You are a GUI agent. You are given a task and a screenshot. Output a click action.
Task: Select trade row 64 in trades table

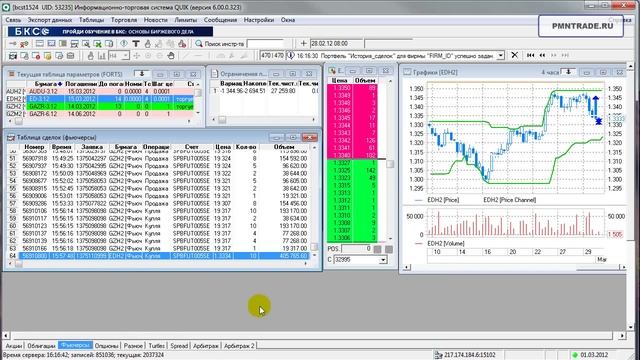(158, 256)
